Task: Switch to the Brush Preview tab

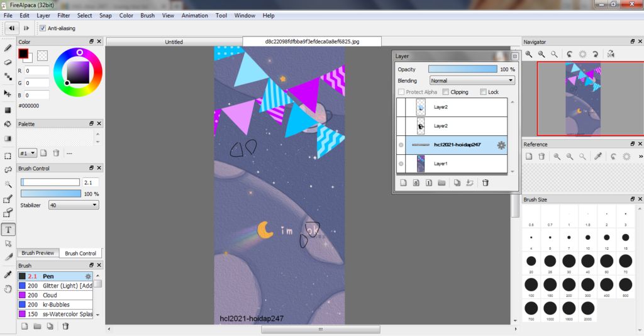Action: click(38, 253)
